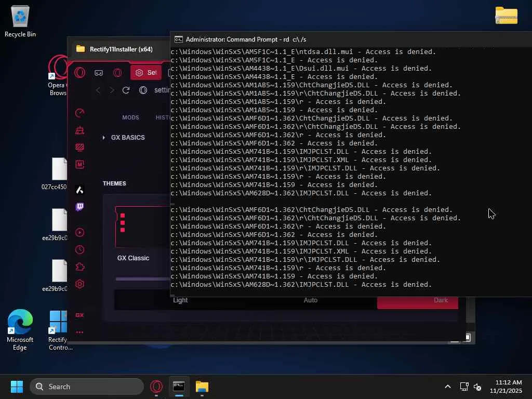The height and width of the screenshot is (399, 532).
Task: Open GX Control speedometer in sidebar
Action: click(x=79, y=113)
